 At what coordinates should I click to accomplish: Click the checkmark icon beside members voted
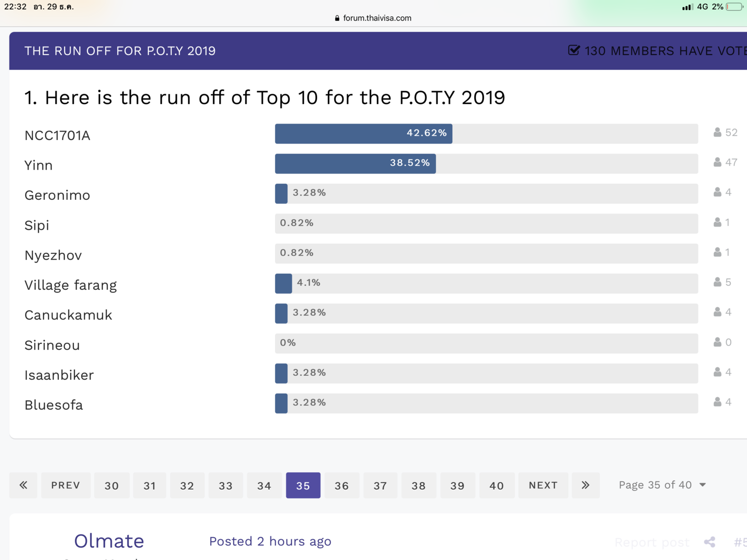pyautogui.click(x=574, y=51)
